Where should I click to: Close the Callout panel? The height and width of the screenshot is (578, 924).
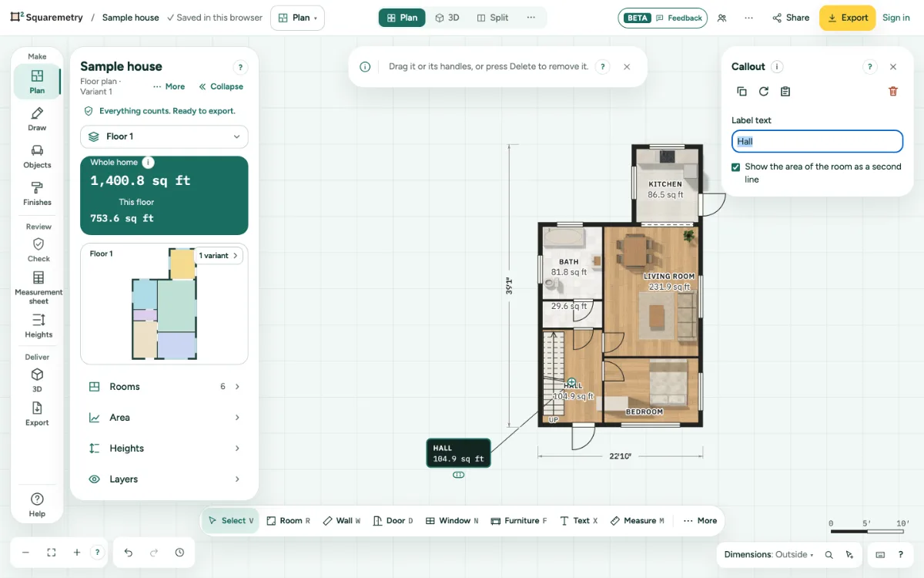893,67
